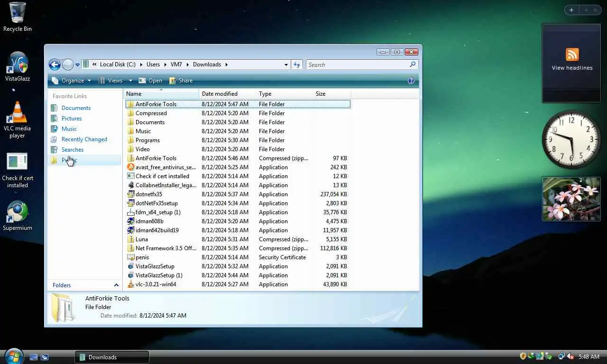Expand the breadcrumb arrow after Downloads
Viewport: 607px width, 364px height.
click(227, 64)
